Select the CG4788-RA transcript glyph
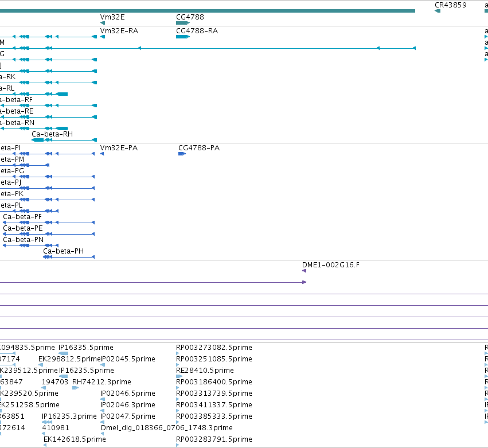The height and width of the screenshot is (448, 488). 183,37
